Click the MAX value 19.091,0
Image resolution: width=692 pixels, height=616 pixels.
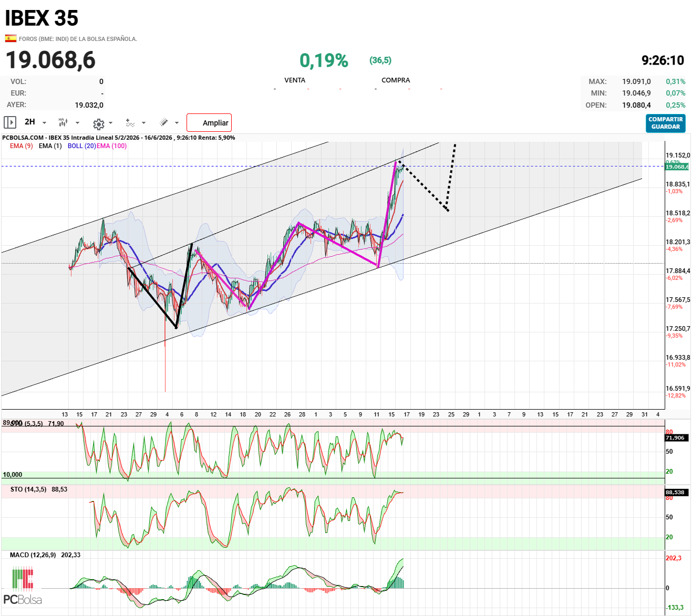636,81
